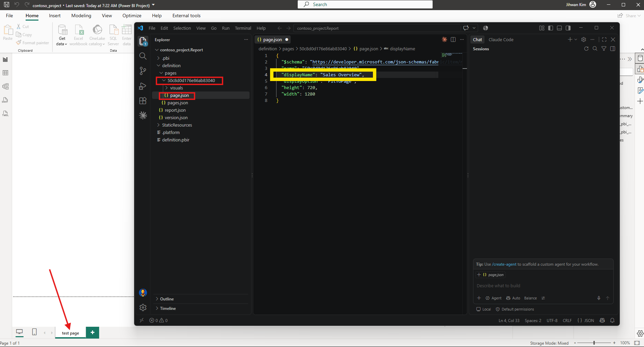Click Customize Layout icon in VS Code title bar
Image resolution: width=644 pixels, height=347 pixels.
pyautogui.click(x=542, y=28)
